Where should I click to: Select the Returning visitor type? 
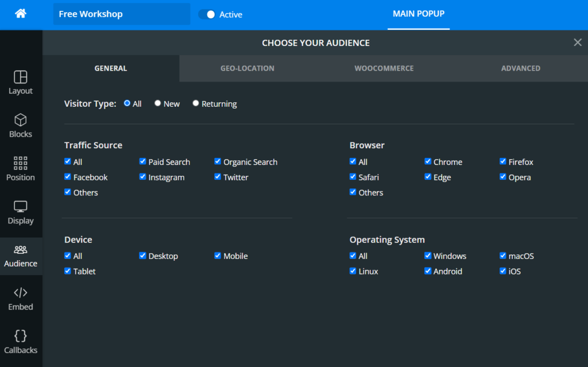(195, 103)
